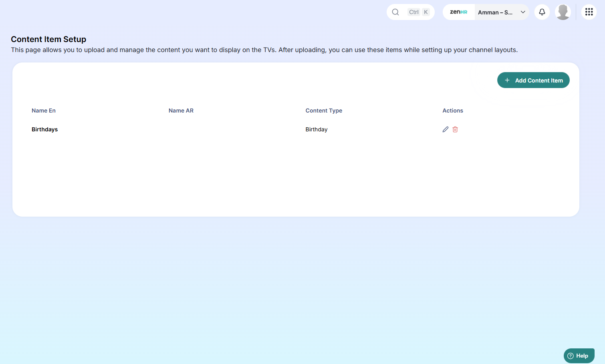The image size is (605, 364).
Task: Open the Help widget
Action: pos(579,356)
